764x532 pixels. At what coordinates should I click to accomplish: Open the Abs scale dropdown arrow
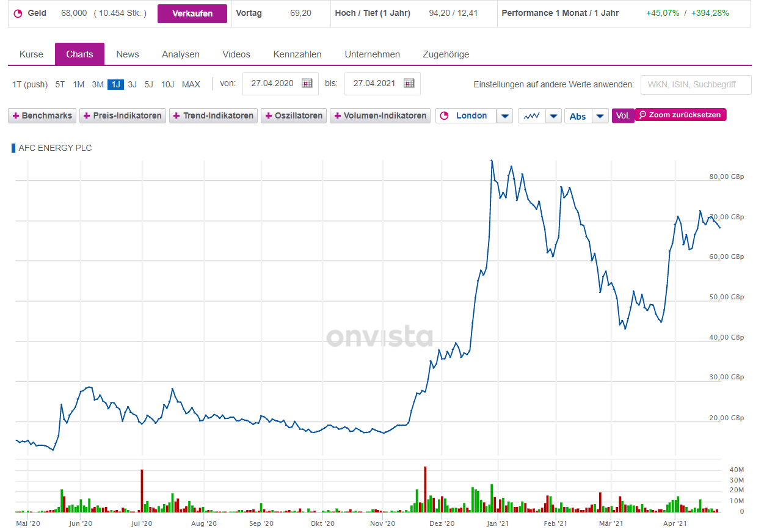pos(601,115)
